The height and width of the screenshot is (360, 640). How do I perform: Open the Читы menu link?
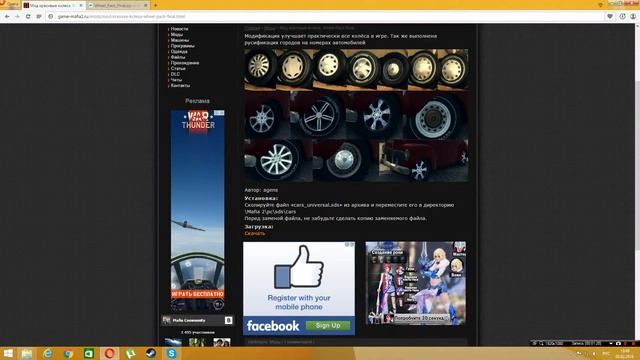(x=176, y=80)
